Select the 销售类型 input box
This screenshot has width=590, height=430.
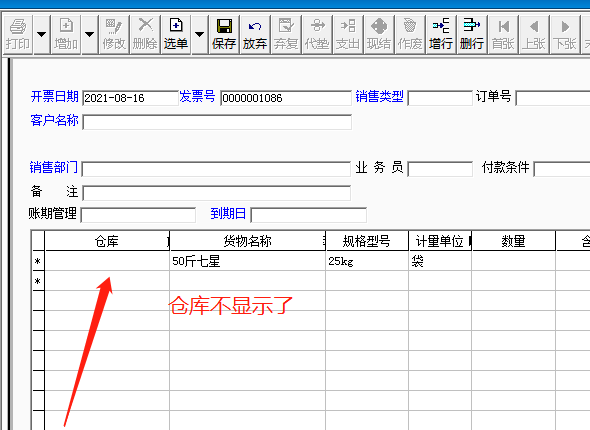click(x=440, y=98)
